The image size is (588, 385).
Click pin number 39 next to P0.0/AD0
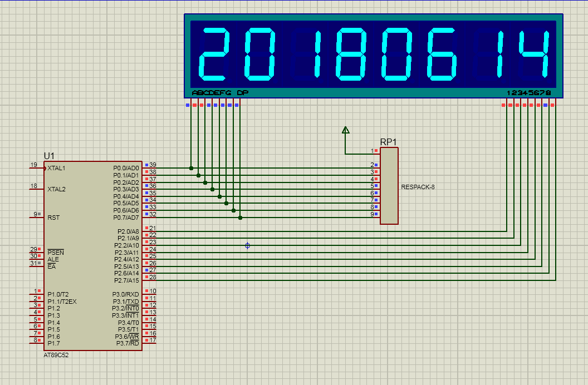153,165
